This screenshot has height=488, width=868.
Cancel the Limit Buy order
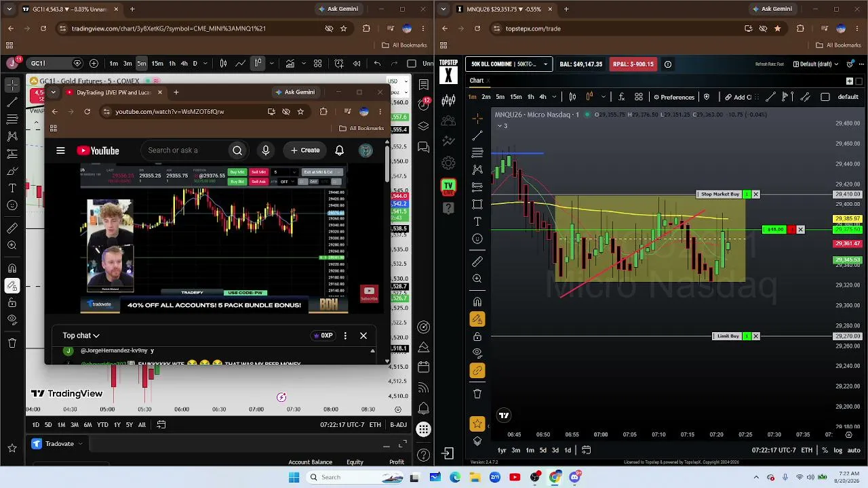[x=755, y=336]
